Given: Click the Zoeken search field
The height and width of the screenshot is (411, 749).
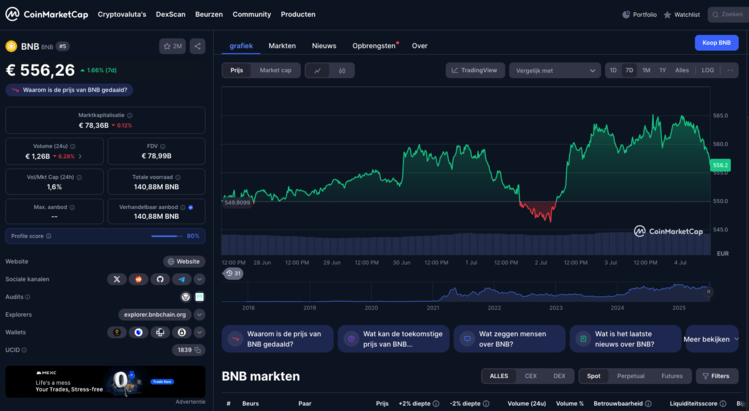Looking at the screenshot, I should pyautogui.click(x=728, y=15).
